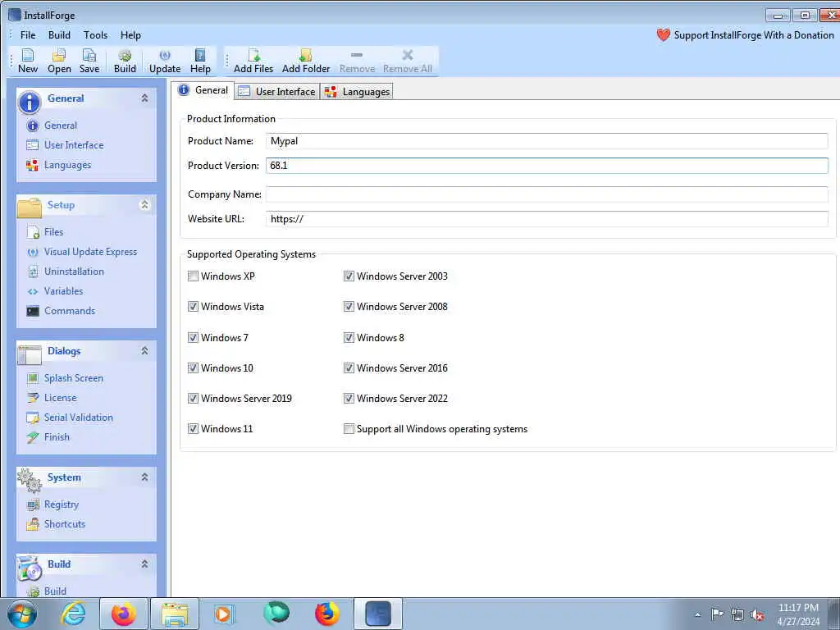Open General item in sidebar General section
Image resolution: width=840 pixels, height=630 pixels.
[x=52, y=126]
